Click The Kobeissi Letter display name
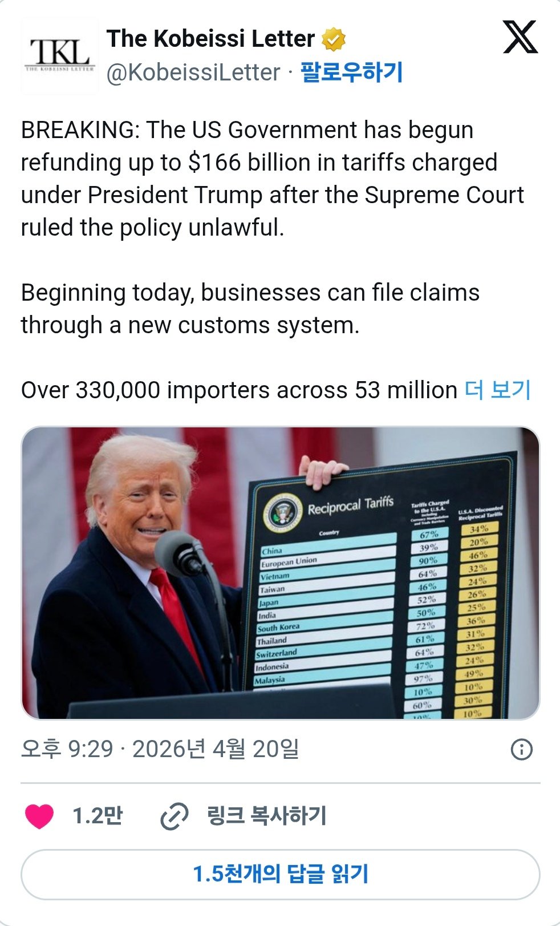This screenshot has height=926, width=560. point(210,39)
